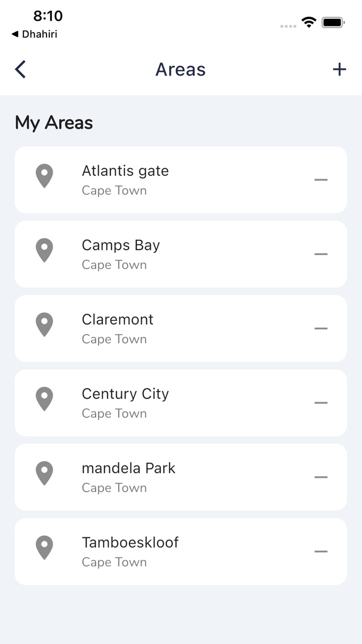Remove Camps Bay from My Areas
Screen dimensions: 362x644
[x=321, y=254]
